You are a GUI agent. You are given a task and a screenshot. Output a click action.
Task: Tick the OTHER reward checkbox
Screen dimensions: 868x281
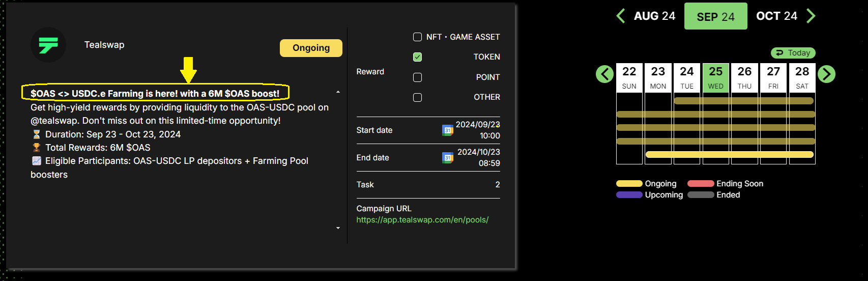click(x=417, y=97)
